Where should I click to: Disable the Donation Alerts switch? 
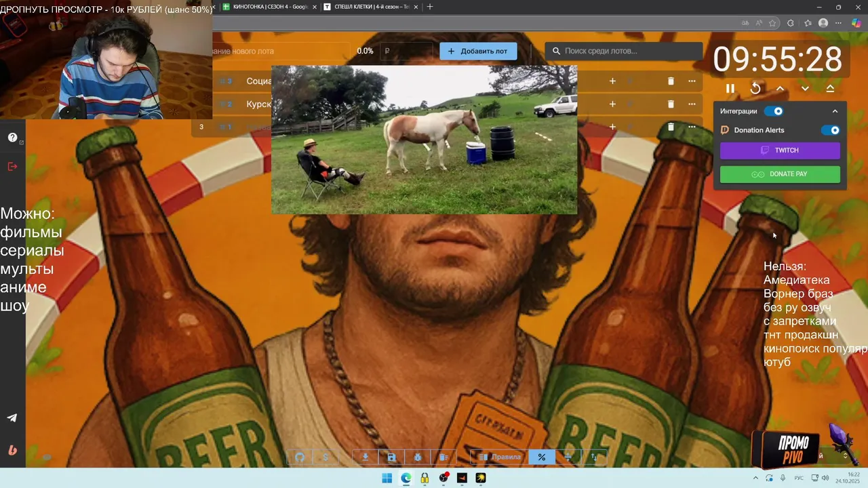(x=831, y=130)
